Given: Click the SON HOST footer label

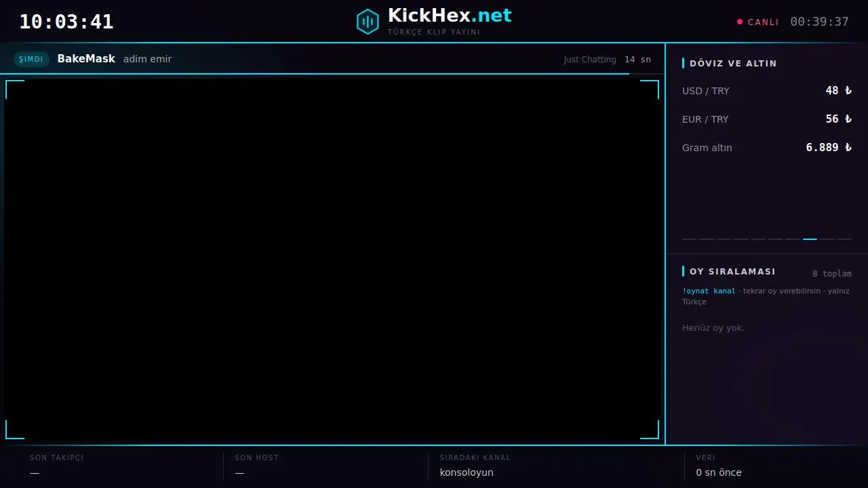Looking at the screenshot, I should coord(256,457).
